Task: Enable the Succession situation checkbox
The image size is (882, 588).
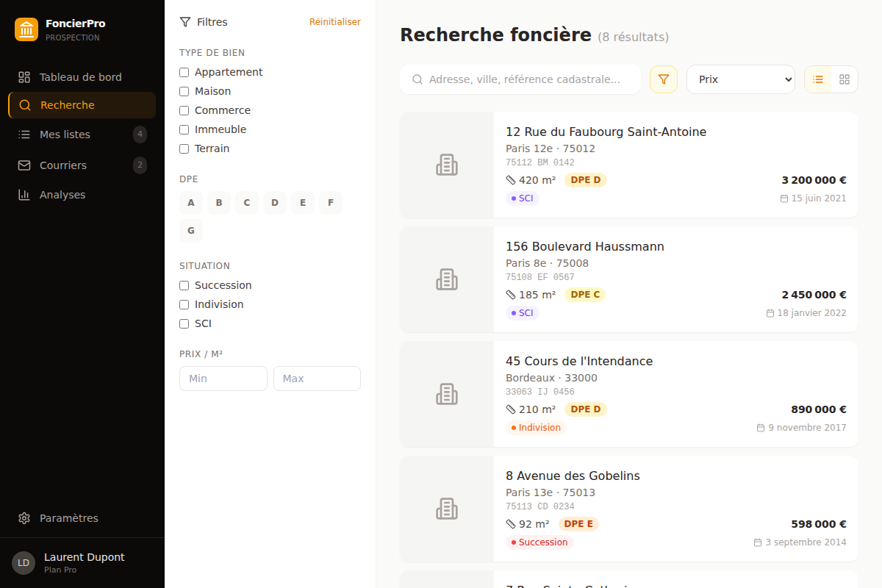Action: tap(184, 285)
